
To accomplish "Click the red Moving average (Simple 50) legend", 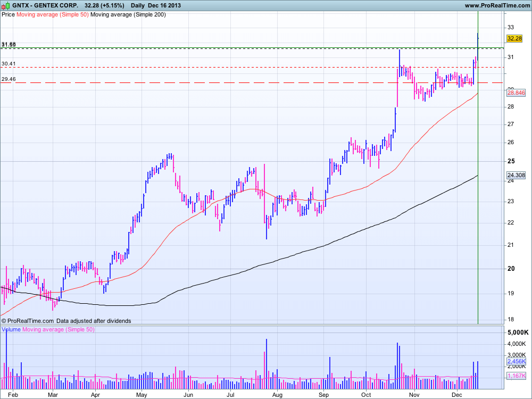I will [x=53, y=14].
